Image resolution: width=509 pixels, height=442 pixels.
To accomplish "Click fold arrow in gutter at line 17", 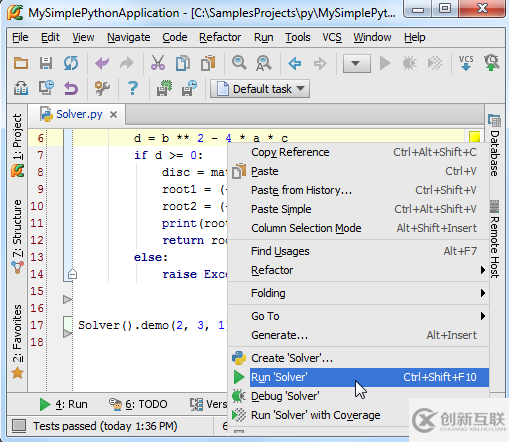I will point(68,333).
